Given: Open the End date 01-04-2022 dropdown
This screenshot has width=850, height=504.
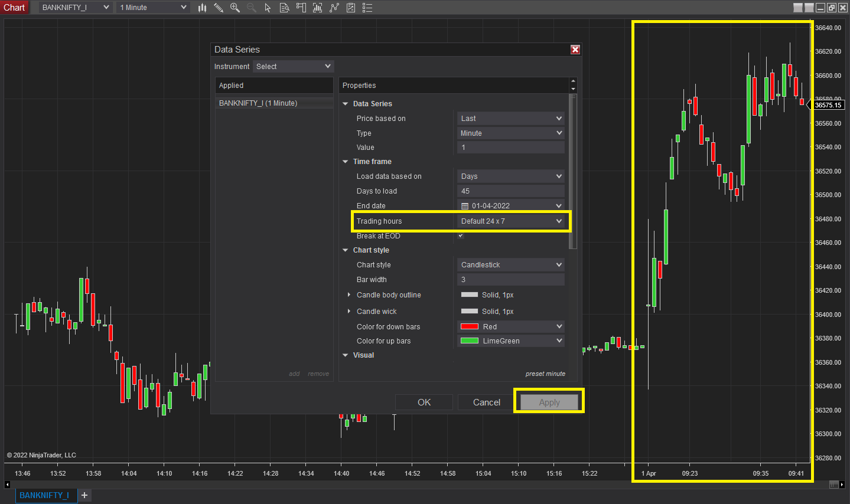Looking at the screenshot, I should point(511,206).
